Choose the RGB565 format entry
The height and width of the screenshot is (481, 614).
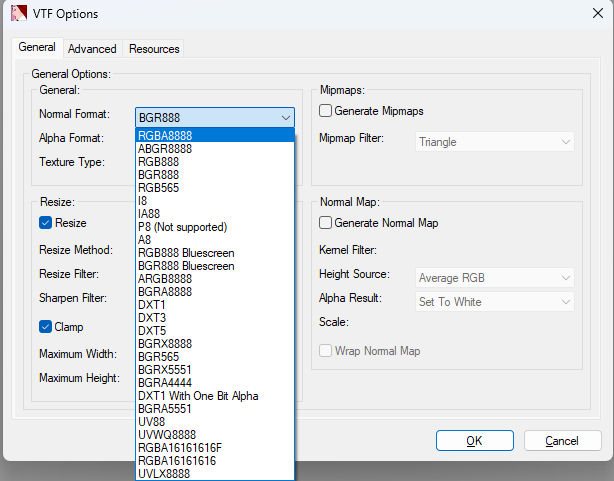click(158, 188)
